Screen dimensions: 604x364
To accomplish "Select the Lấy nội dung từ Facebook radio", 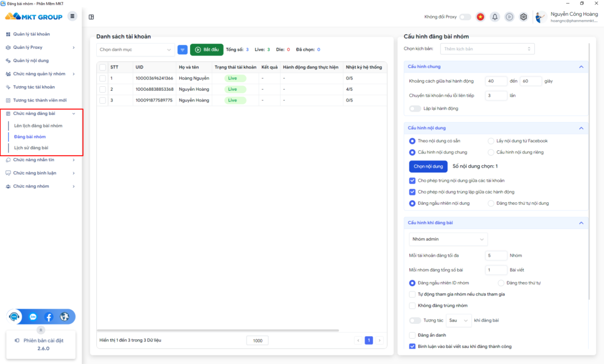I will point(491,141).
